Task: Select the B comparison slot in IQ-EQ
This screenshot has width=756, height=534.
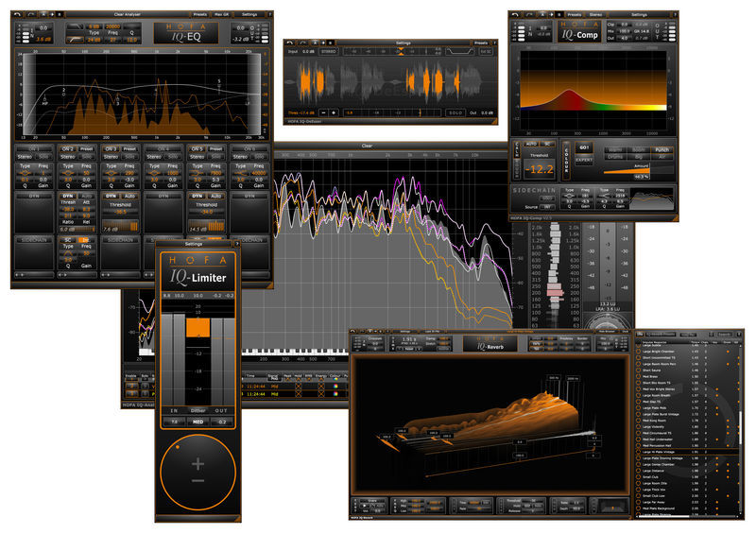Action: pos(60,14)
